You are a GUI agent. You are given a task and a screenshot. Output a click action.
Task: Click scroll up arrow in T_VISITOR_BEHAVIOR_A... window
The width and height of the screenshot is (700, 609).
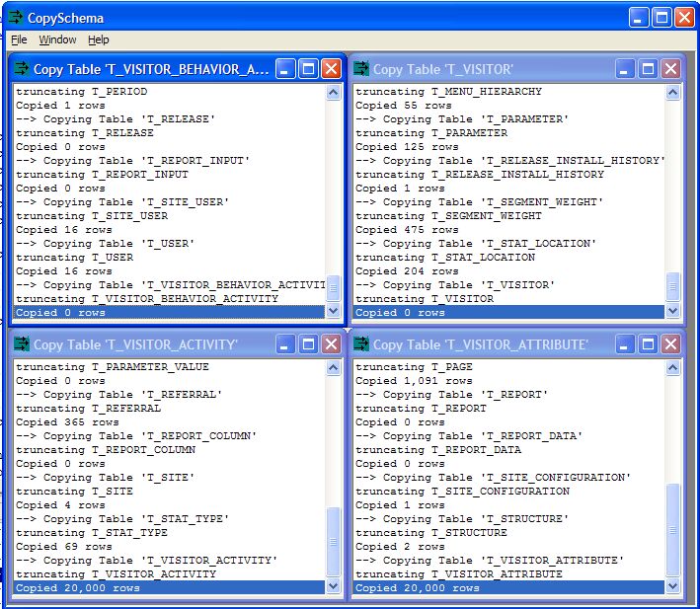click(x=334, y=93)
